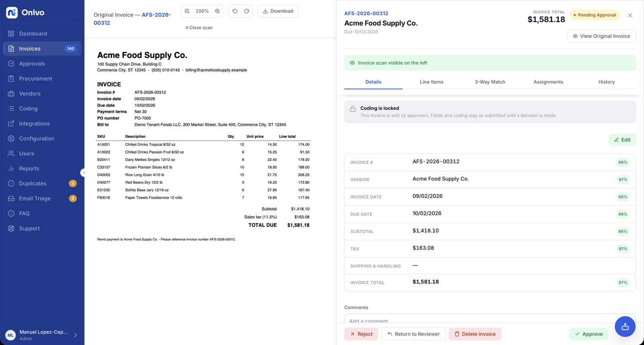The width and height of the screenshot is (644, 345).
Task: Click the Invoice # value AFS-2026-00312 field
Action: pos(436,162)
